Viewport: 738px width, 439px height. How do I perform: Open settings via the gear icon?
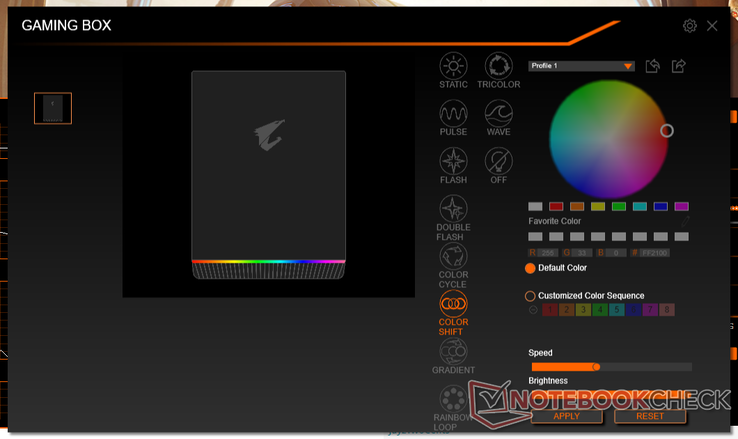(x=690, y=25)
